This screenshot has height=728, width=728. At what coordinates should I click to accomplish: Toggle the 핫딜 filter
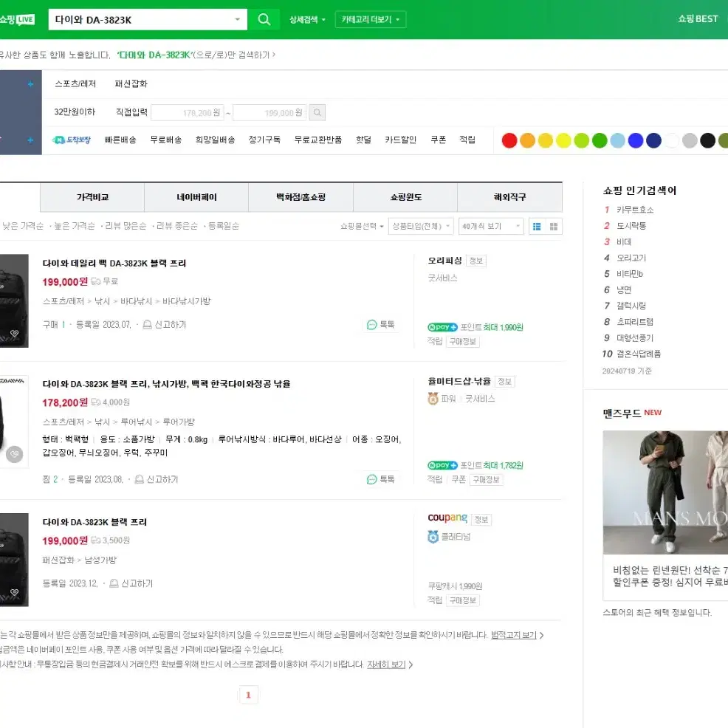click(x=363, y=140)
